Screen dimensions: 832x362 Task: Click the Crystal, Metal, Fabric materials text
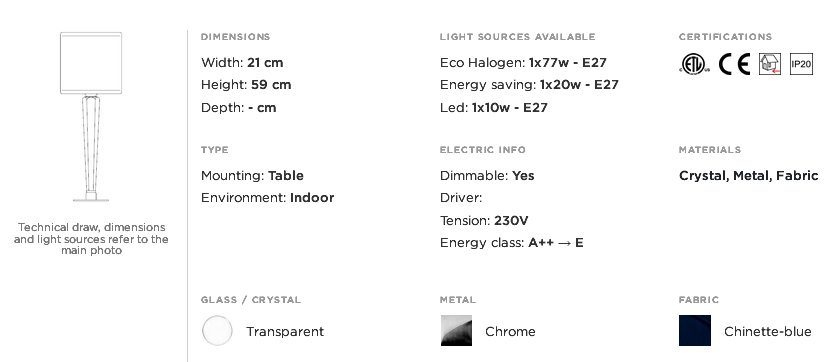749,176
